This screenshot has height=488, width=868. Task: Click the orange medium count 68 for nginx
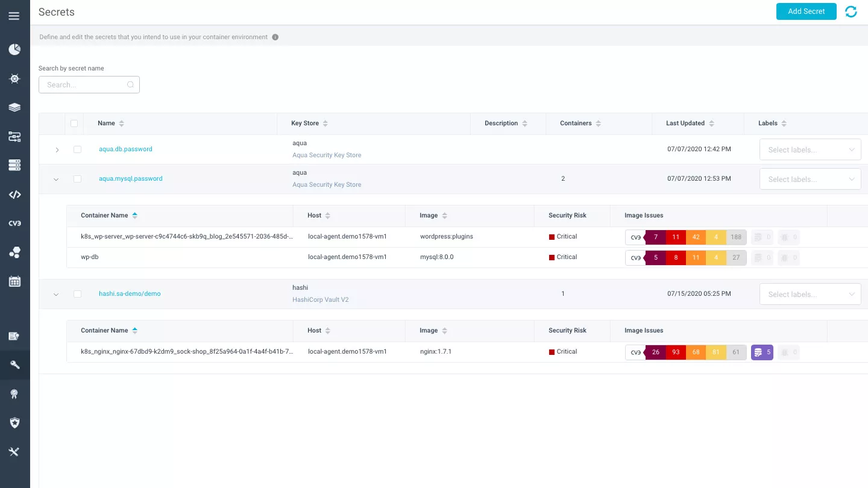coord(696,352)
